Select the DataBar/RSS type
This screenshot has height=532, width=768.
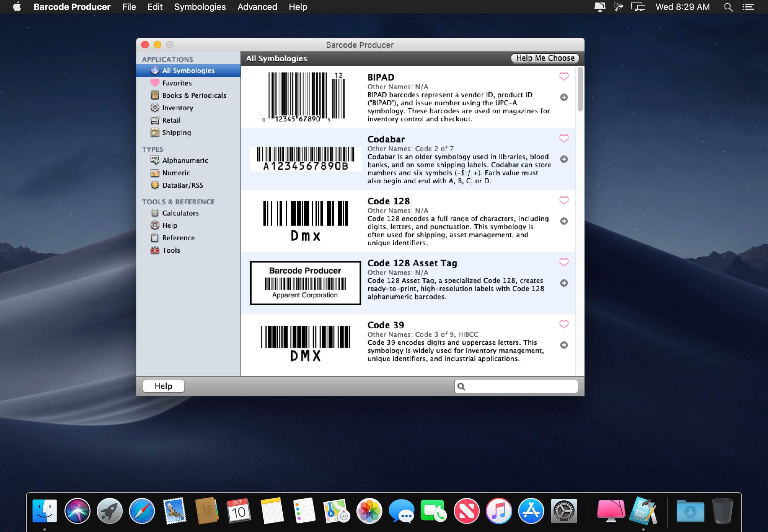pyautogui.click(x=183, y=185)
